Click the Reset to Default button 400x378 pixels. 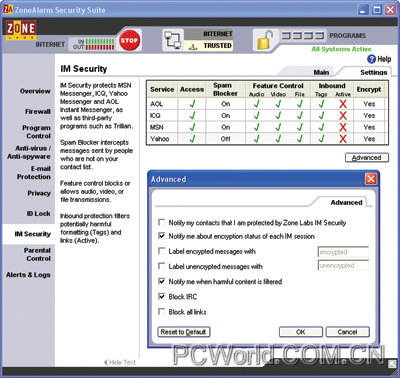[183, 332]
